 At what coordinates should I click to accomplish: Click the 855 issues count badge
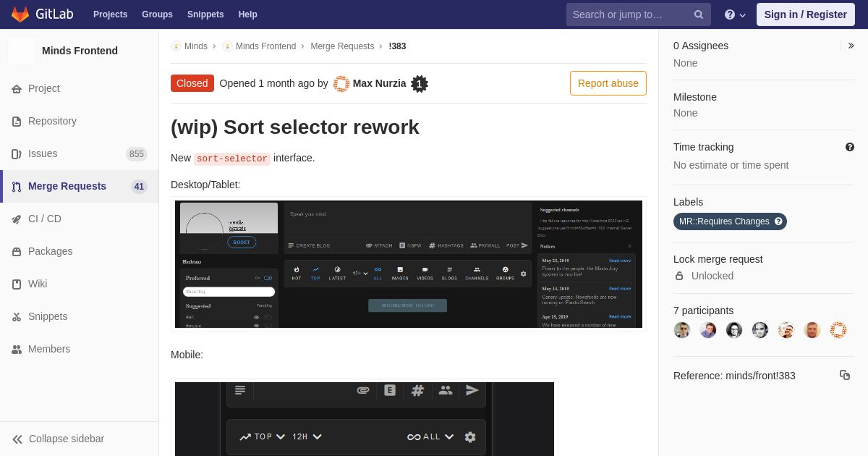coord(137,154)
